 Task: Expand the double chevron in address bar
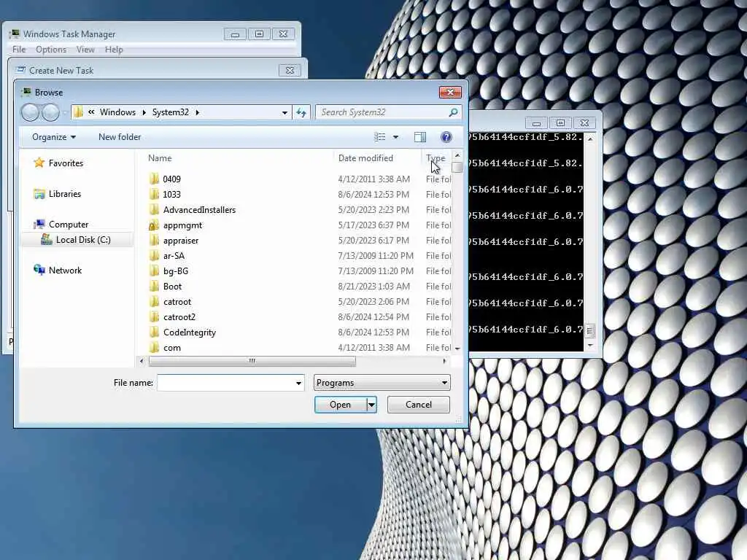[91, 112]
